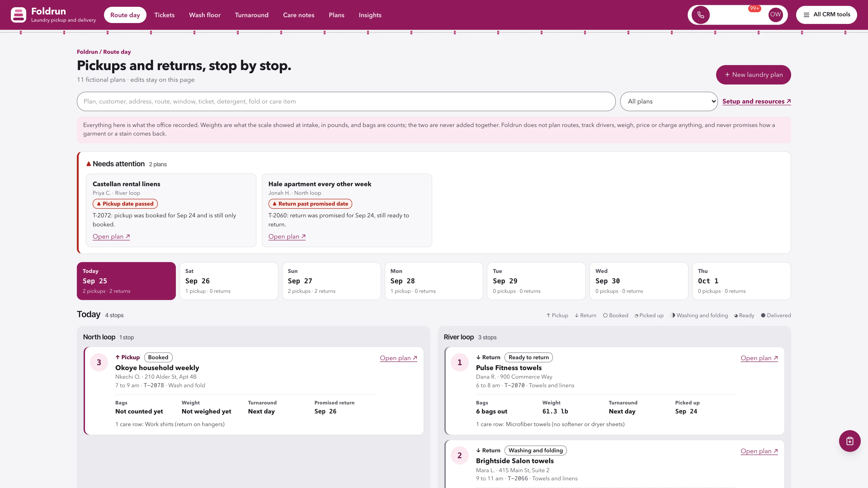Select the Mon Sep 28 day card
This screenshot has width=868, height=488.
point(434,281)
